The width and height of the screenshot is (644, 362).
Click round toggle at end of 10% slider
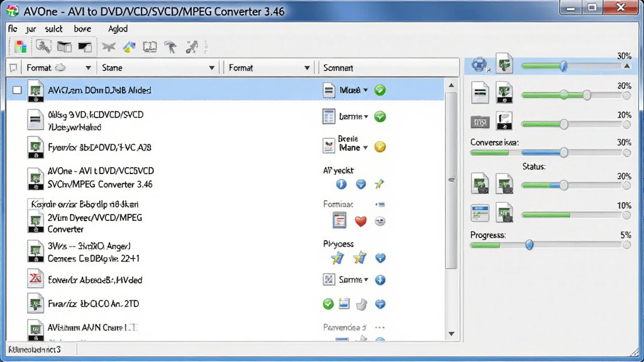tap(626, 216)
